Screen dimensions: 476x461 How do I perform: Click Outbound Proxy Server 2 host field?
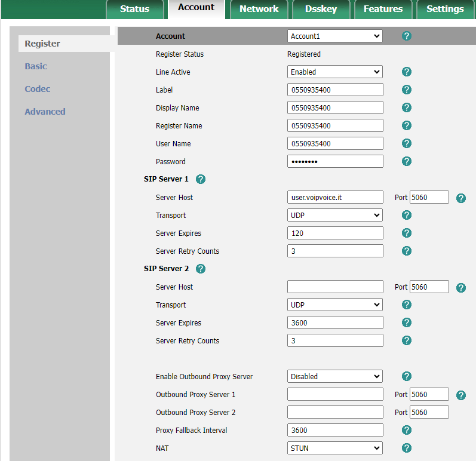tap(335, 412)
